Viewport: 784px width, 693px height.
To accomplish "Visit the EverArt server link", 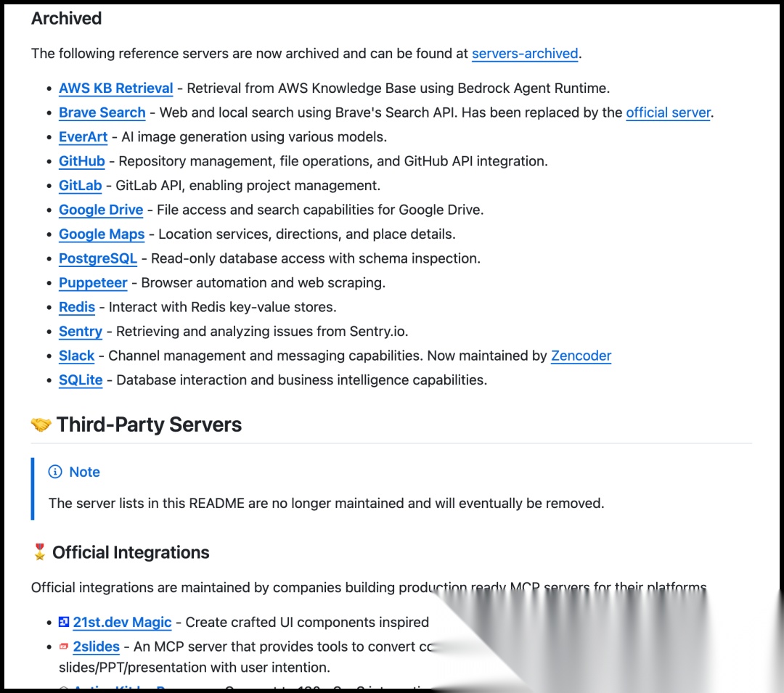I will tap(83, 136).
